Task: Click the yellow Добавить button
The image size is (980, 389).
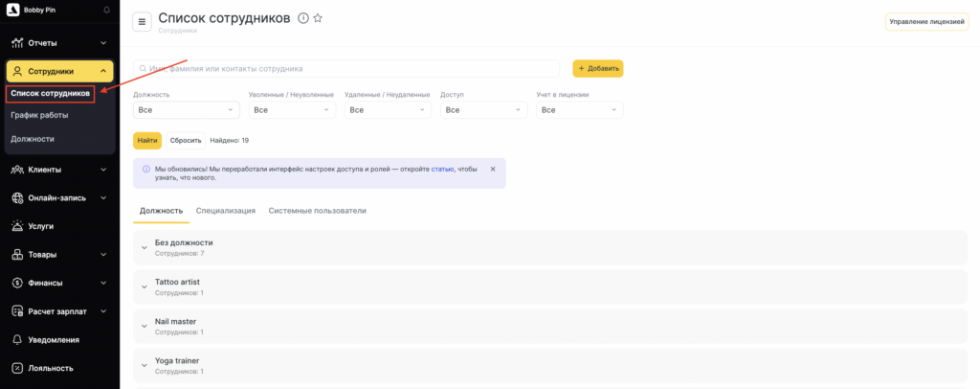Action: click(x=598, y=69)
